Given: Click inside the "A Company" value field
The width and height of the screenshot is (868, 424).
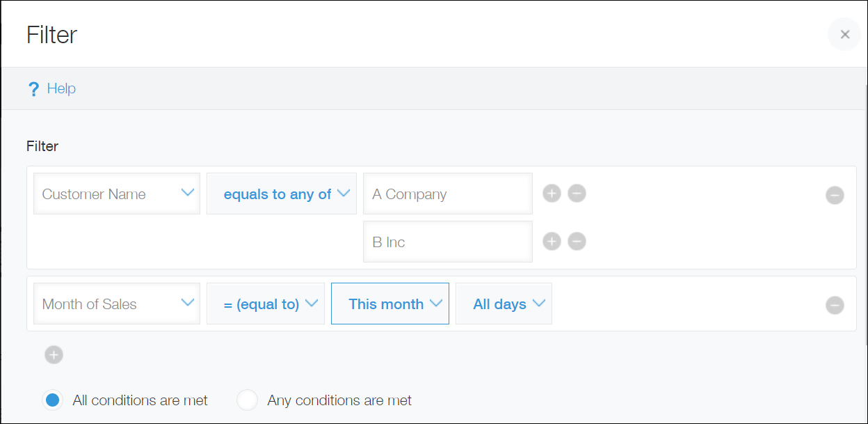Looking at the screenshot, I should [447, 194].
